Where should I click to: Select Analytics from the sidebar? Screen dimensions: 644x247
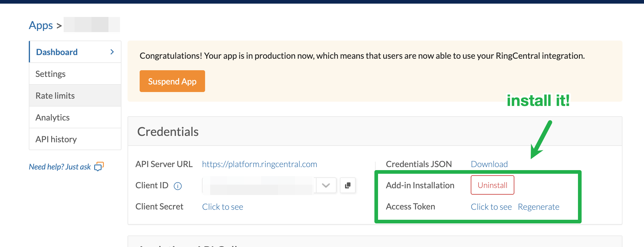pyautogui.click(x=53, y=117)
